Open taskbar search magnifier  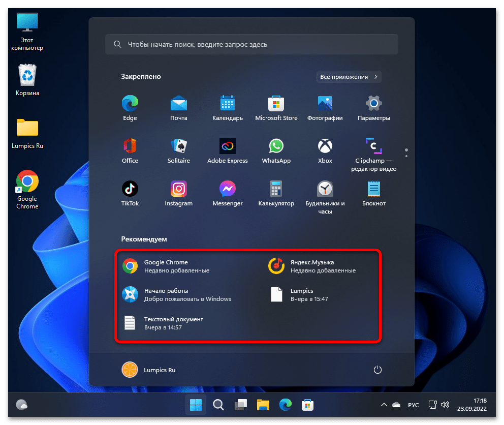218,405
